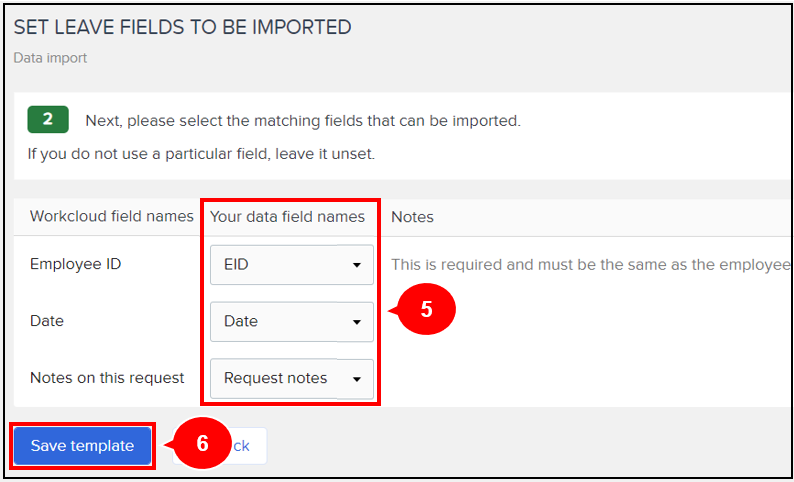Click the red number 5 callout marker
This screenshot has height=482, width=794.
point(425,309)
